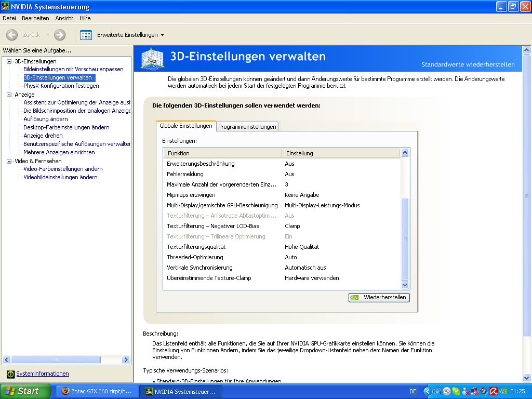Select the Vertikale Synchronisierung row
Screen dimensions: 532x399
pyautogui.click(x=282, y=268)
